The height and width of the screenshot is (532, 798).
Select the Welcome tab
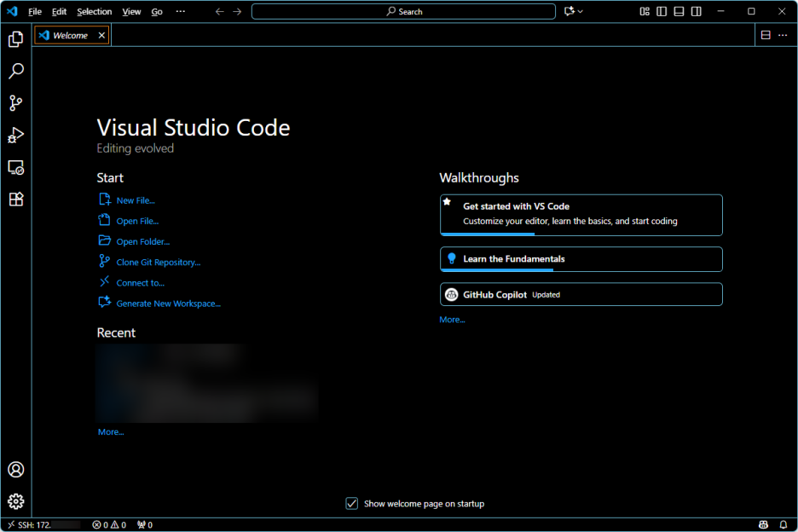(x=72, y=35)
